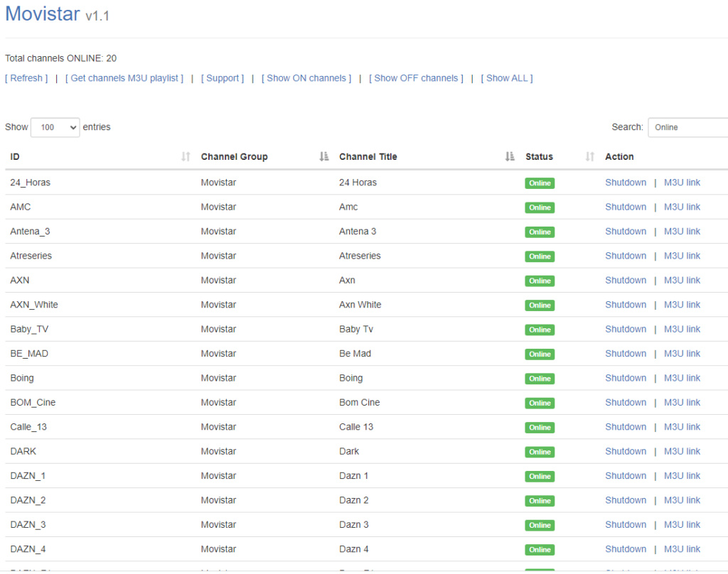Shutdown the Atreseries channel
This screenshot has height=574, width=728.
coord(626,256)
